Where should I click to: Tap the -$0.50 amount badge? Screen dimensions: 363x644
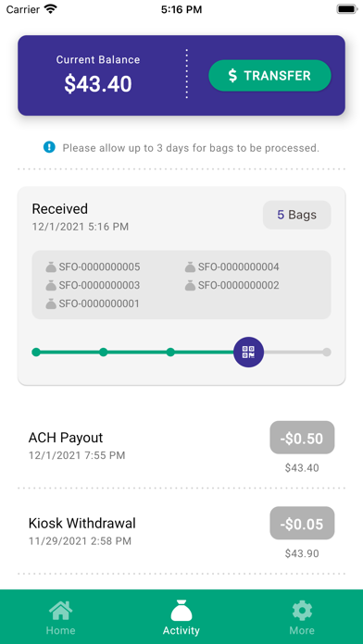302,438
